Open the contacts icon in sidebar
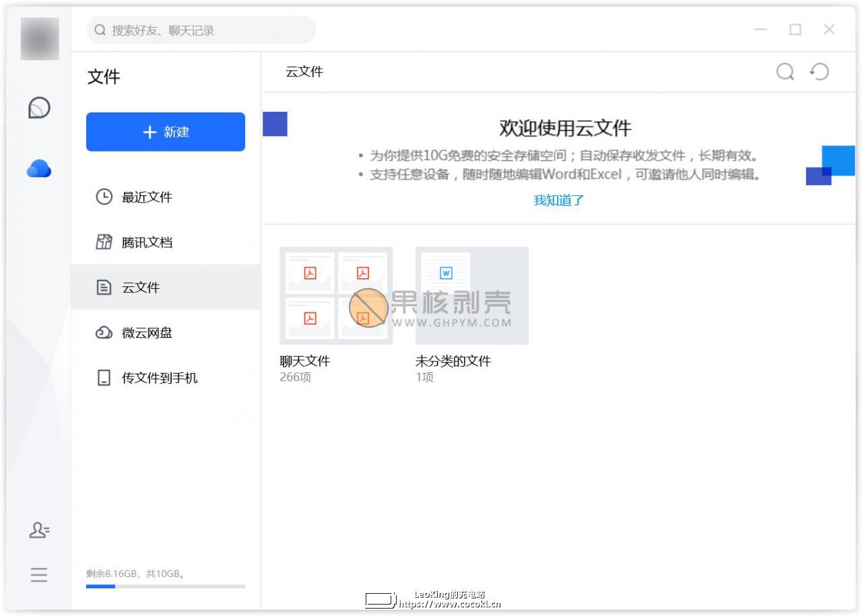 [39, 531]
